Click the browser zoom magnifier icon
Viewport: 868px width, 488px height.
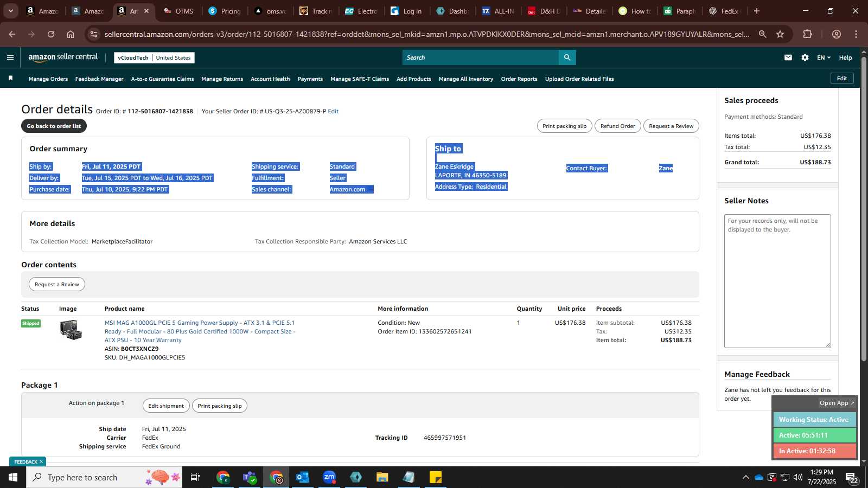click(762, 34)
